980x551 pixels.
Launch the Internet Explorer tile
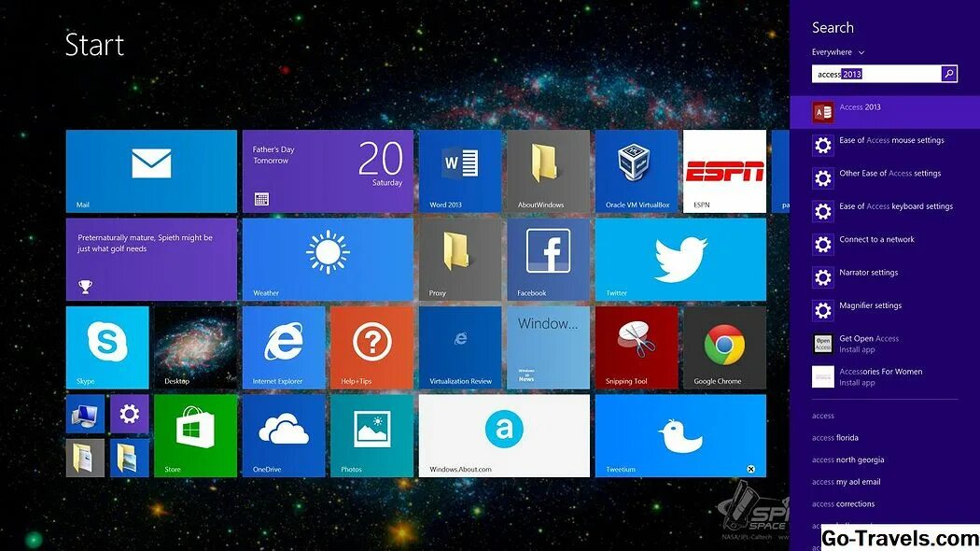click(x=284, y=347)
